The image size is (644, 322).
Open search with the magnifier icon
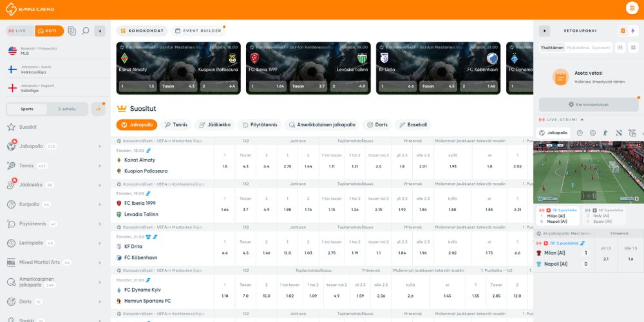[x=86, y=31]
